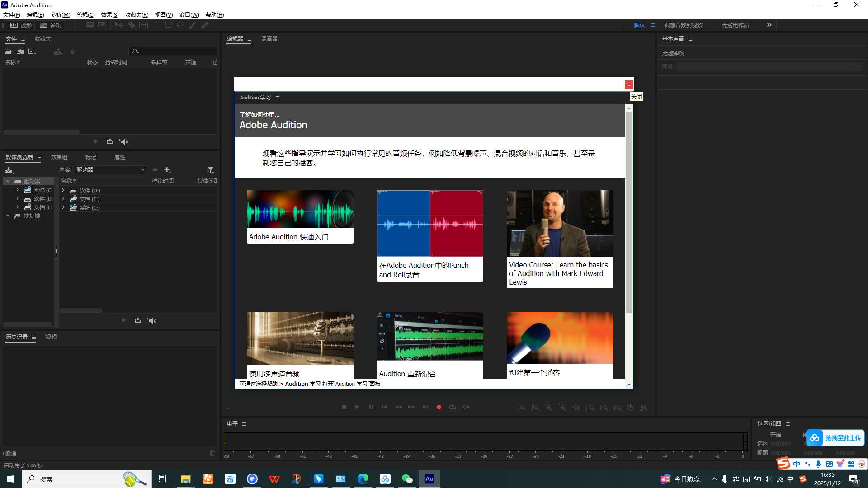Close the Audition learn dialog

(x=629, y=84)
